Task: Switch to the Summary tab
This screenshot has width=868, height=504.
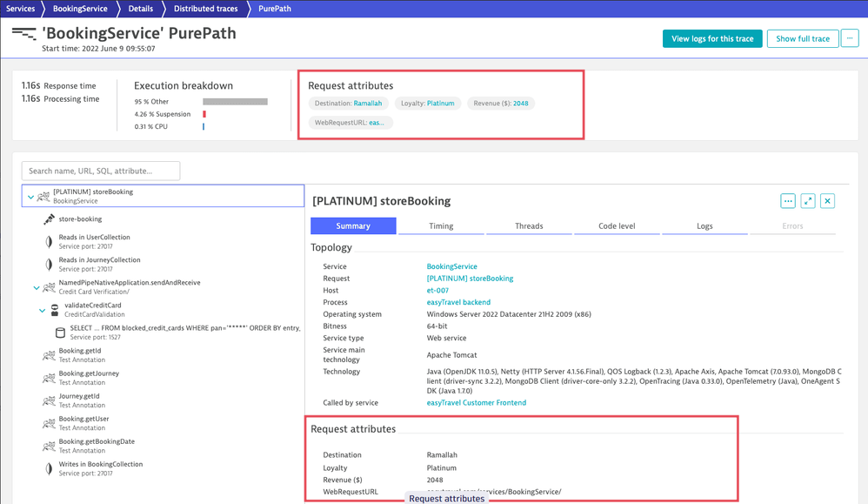Action: click(x=353, y=226)
